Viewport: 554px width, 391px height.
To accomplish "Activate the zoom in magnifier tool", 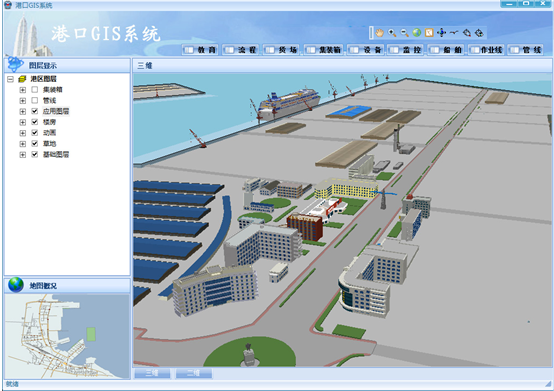I will [392, 33].
